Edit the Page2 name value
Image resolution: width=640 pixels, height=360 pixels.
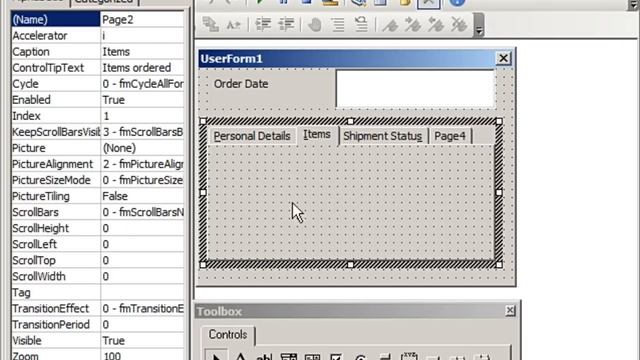142,20
